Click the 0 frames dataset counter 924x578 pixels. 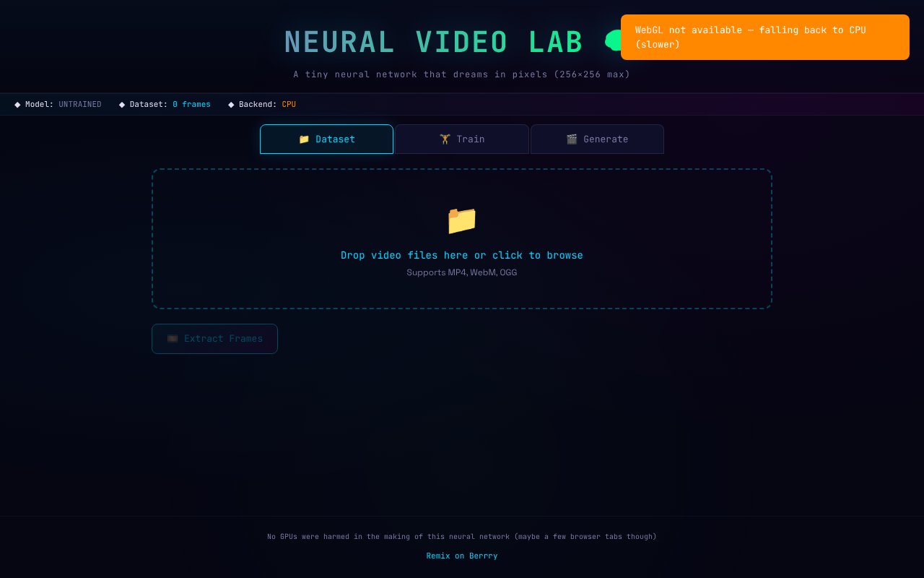pyautogui.click(x=191, y=104)
